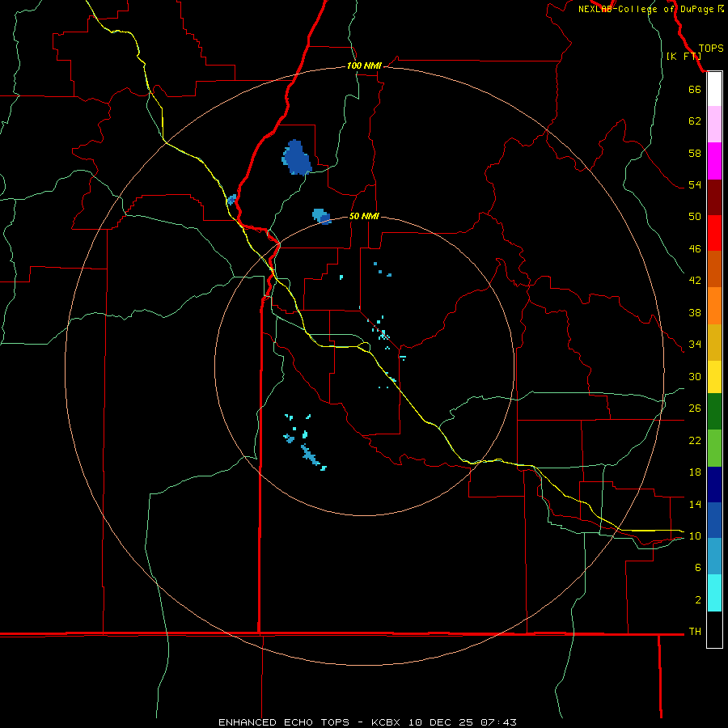Click the small blue echo near thick red border
This screenshot has height=728, width=728.
point(231,200)
